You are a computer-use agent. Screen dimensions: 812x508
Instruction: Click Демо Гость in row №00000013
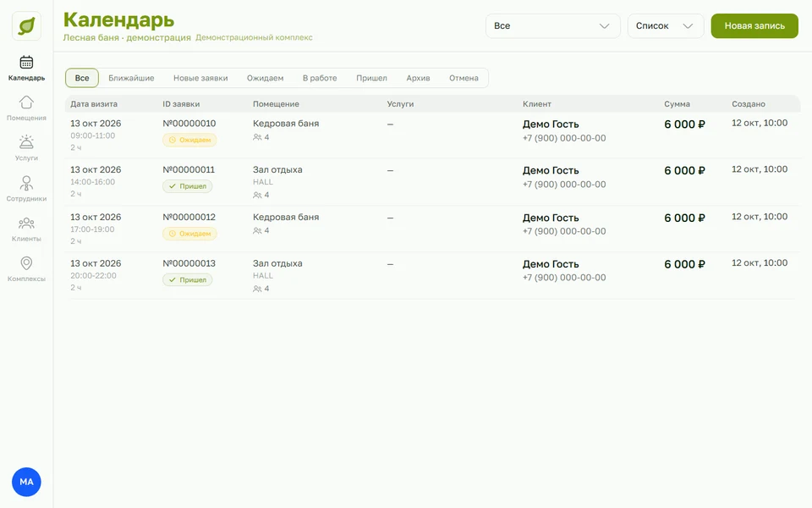(551, 264)
